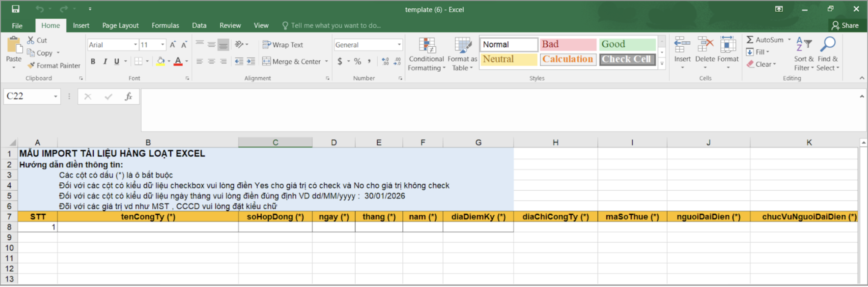This screenshot has height=287, width=868.
Task: Undo the last action
Action: click(40, 9)
